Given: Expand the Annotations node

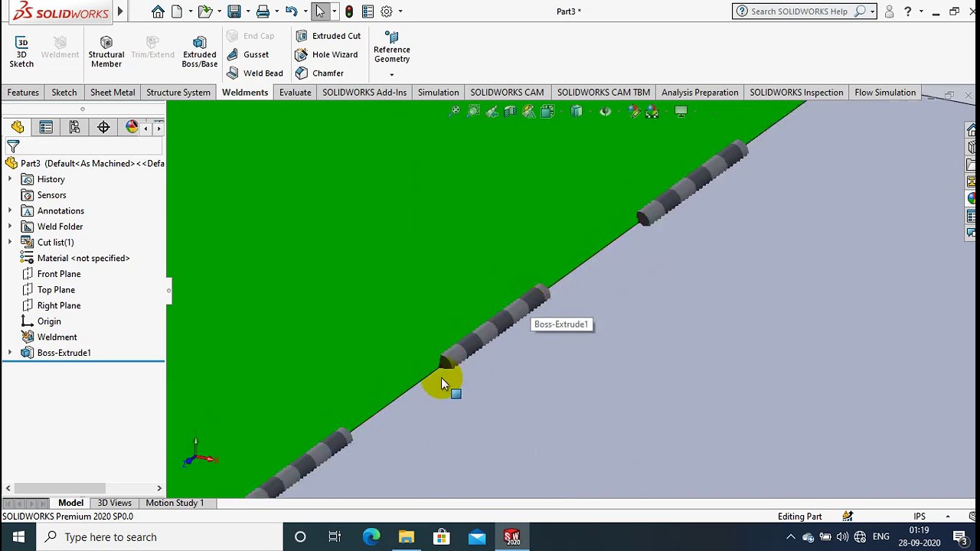Looking at the screenshot, I should click(10, 210).
